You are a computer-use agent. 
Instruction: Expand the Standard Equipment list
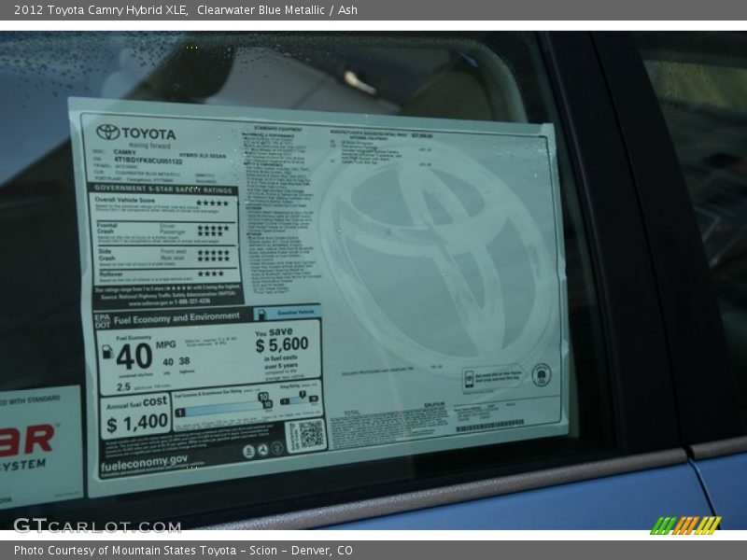click(276, 127)
